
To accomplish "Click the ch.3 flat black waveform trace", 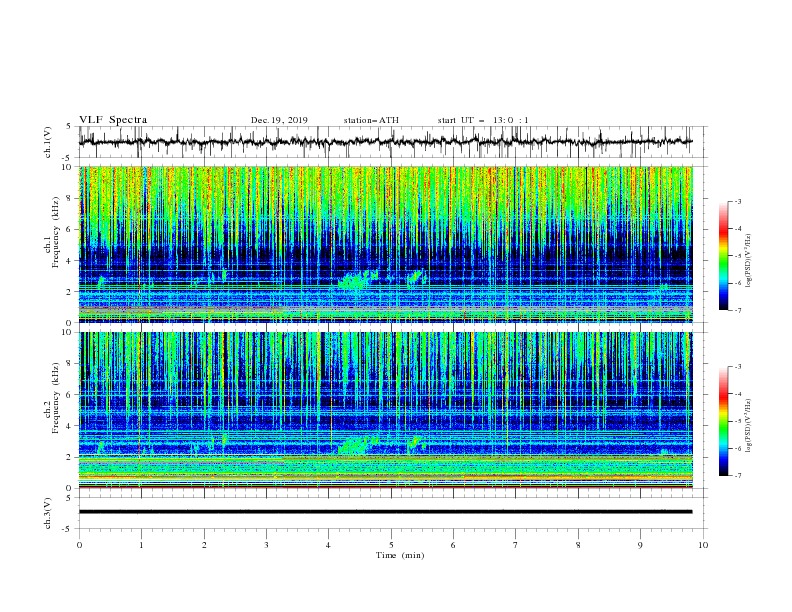I will click(385, 512).
